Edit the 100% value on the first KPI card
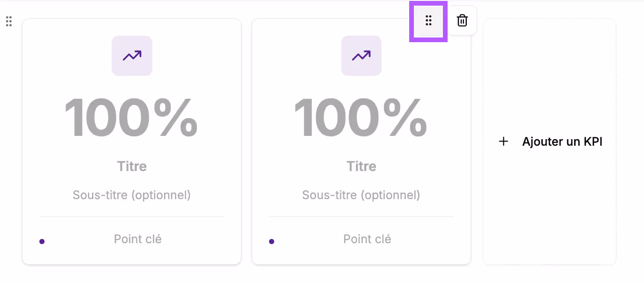The height and width of the screenshot is (283, 644). pyautogui.click(x=132, y=117)
